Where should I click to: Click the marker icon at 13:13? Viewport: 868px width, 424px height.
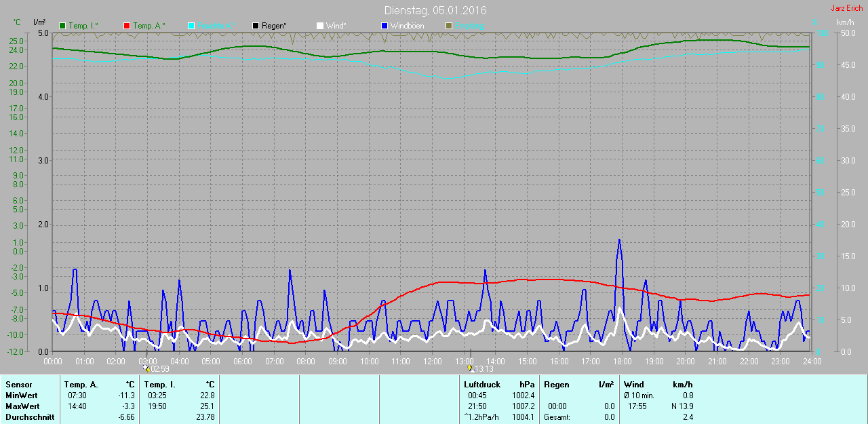point(470,368)
